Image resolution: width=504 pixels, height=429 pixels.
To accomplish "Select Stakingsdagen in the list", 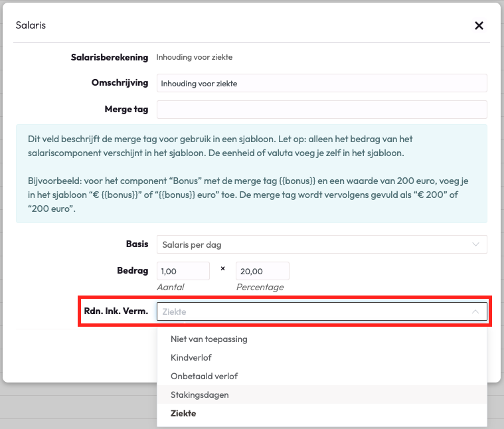I will pos(199,394).
